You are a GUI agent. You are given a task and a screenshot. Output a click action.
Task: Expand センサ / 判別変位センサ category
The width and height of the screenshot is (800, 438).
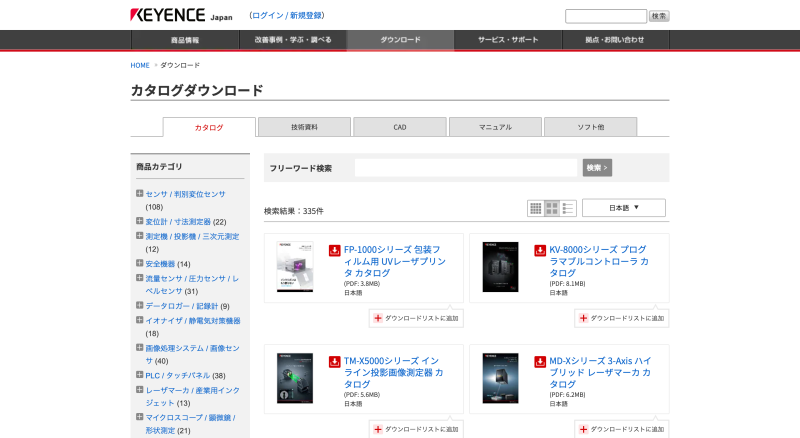[x=139, y=193]
